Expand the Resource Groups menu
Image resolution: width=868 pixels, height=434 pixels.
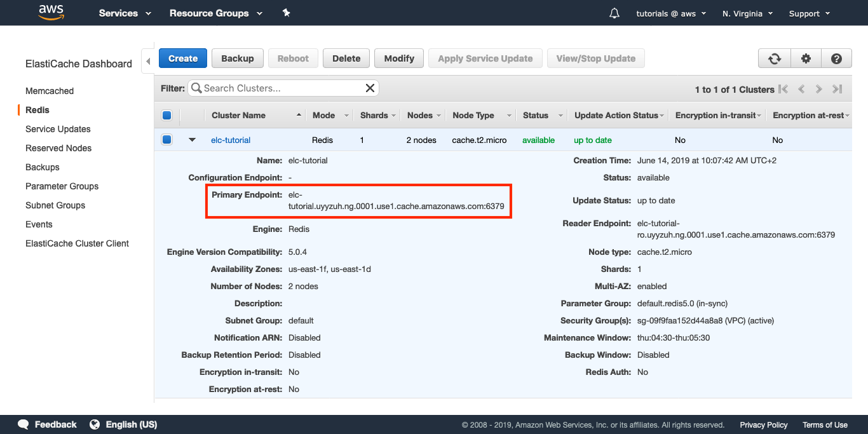pos(215,13)
